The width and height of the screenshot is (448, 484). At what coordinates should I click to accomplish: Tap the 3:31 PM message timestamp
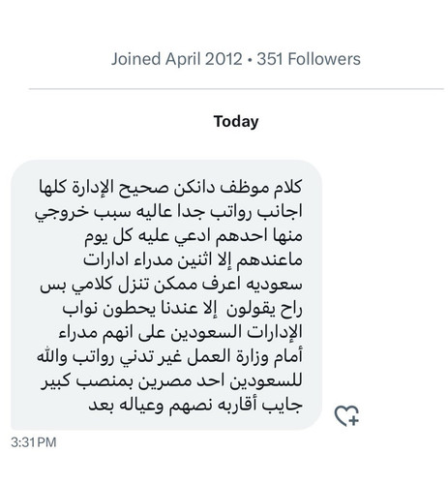tap(34, 442)
